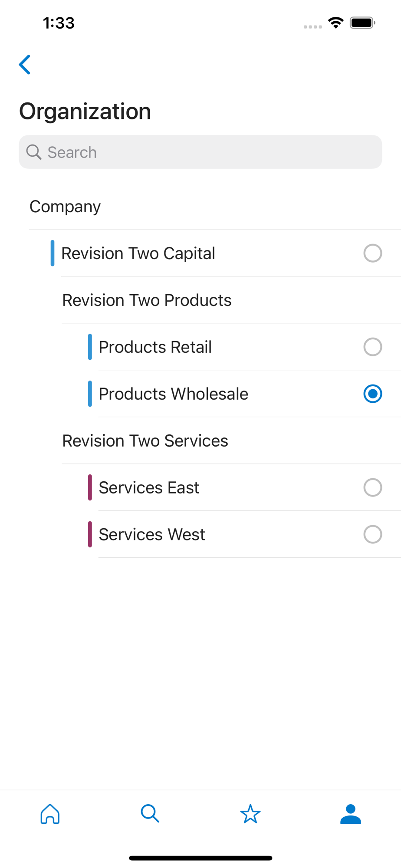Select the Products Retail radio button
This screenshot has width=401, height=868.
point(373,347)
